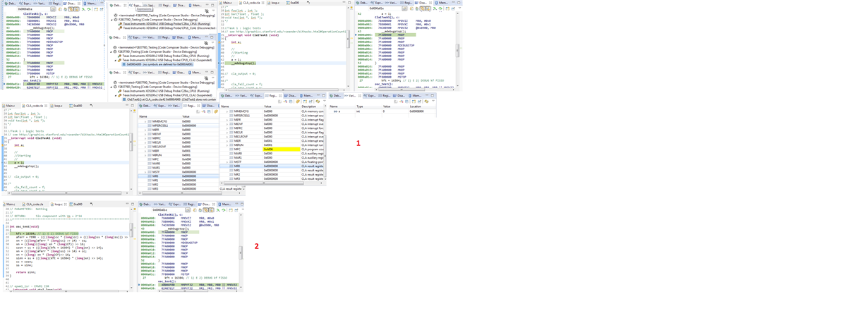The width and height of the screenshot is (868, 323).
Task: Click horizontal scrollbar in center Registers view
Action: click(265, 183)
